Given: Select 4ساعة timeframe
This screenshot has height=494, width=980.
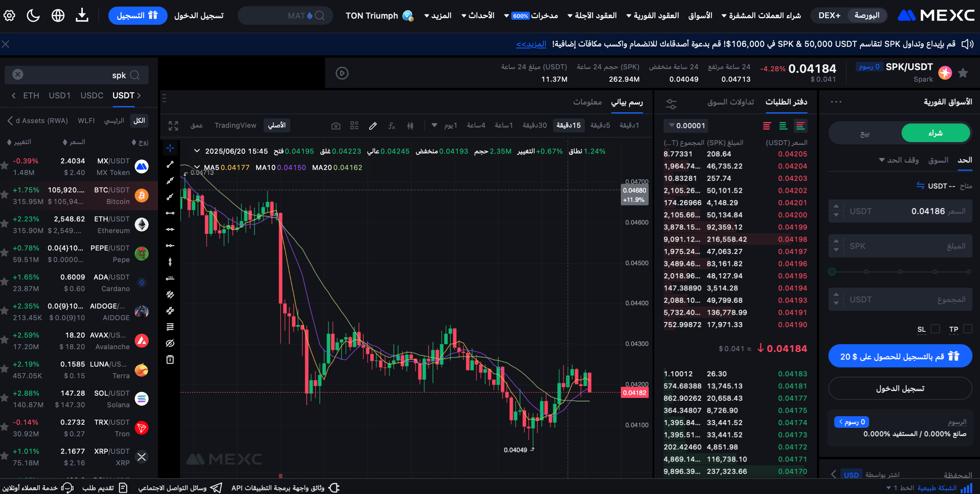Looking at the screenshot, I should coord(476,125).
